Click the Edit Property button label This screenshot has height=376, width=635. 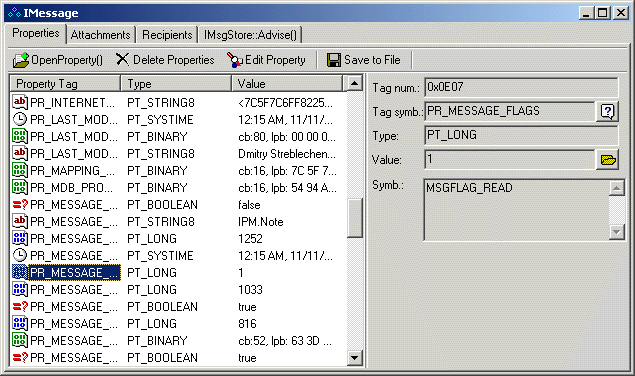275,60
